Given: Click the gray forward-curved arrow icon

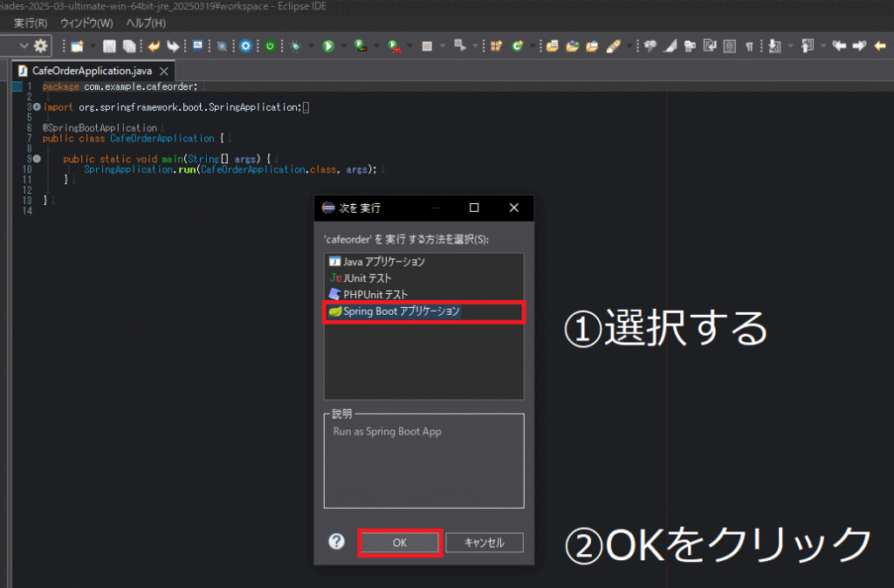Looking at the screenshot, I should 173,46.
